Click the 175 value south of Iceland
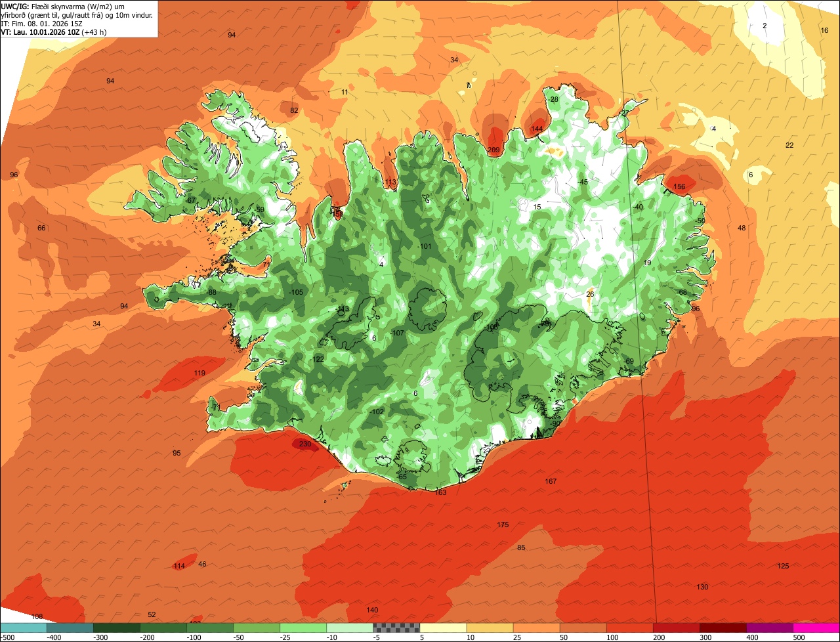Viewport: 840px width, 642px height. (503, 524)
